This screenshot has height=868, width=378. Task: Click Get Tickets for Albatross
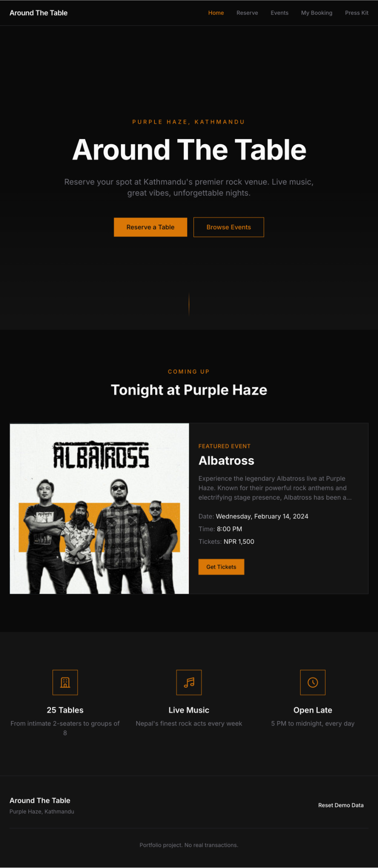click(x=221, y=567)
